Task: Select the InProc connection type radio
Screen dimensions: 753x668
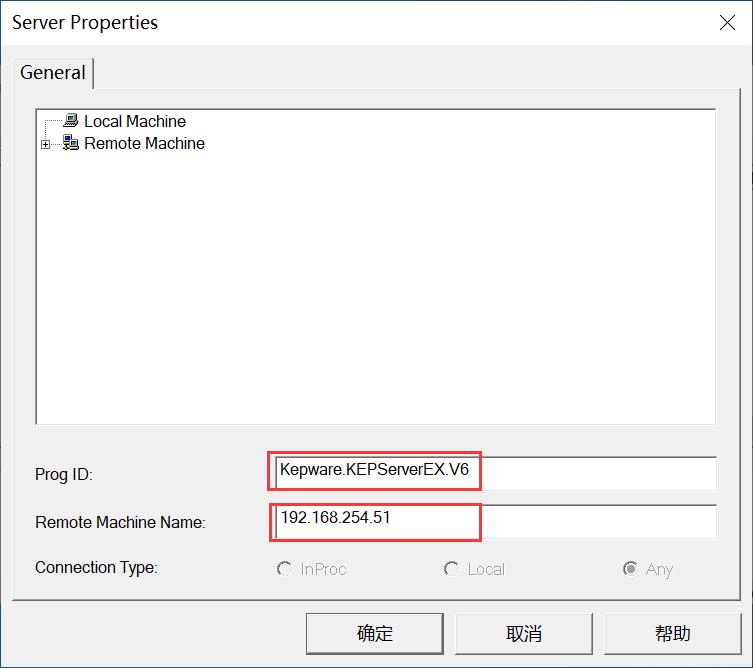Action: coord(284,569)
